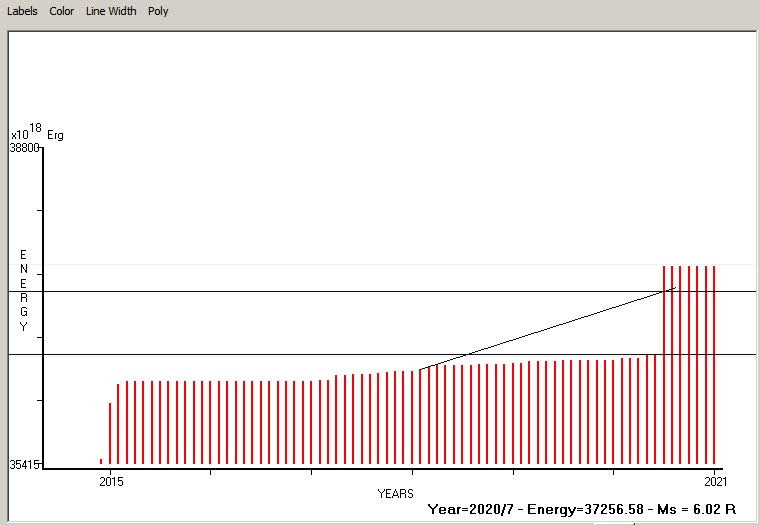Click the YEARS axis title
This screenshot has height=525, width=760.
point(396,494)
